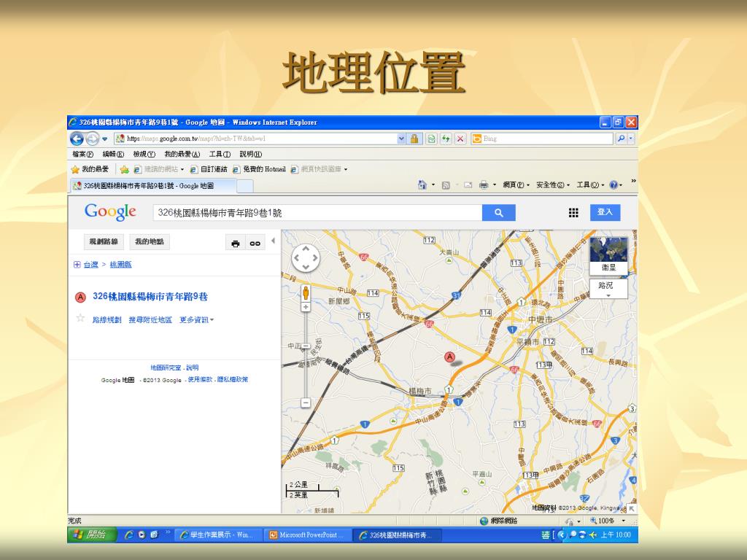
Task: Click the Google Maps search address field
Action: 317,213
